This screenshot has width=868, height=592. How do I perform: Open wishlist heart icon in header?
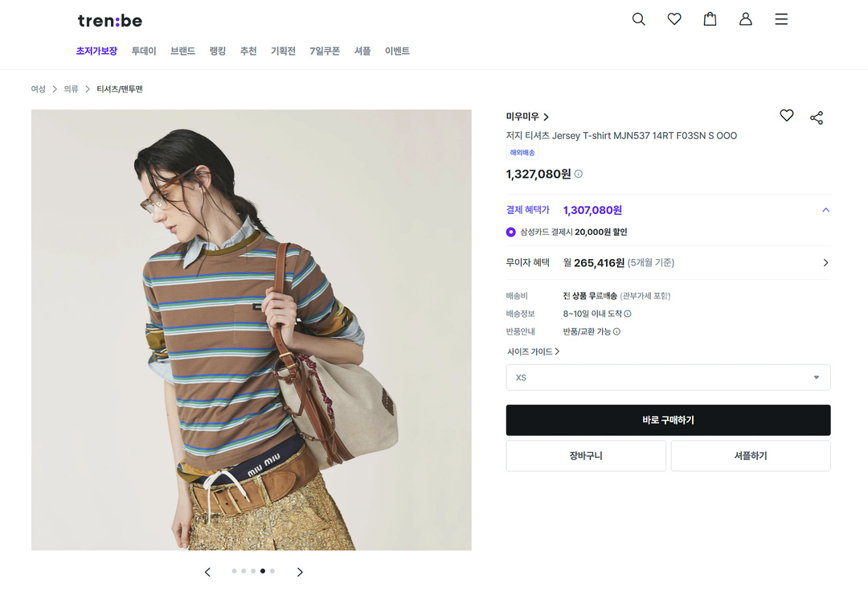[x=674, y=19]
